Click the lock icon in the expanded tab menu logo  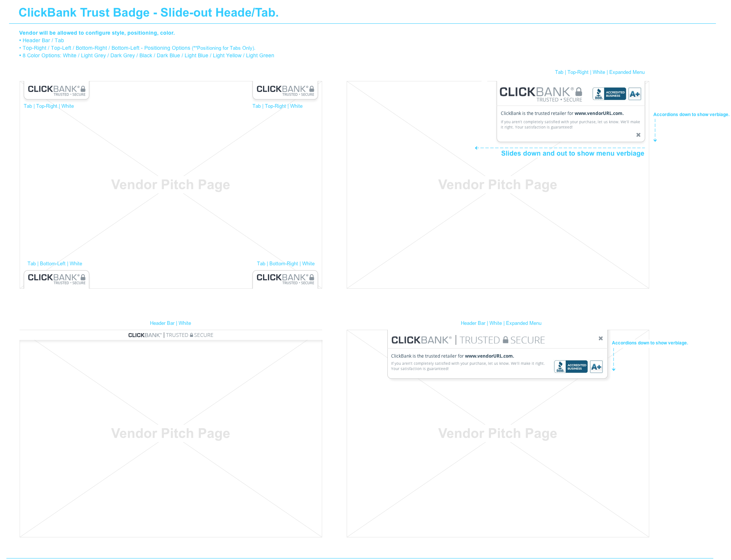pos(579,92)
